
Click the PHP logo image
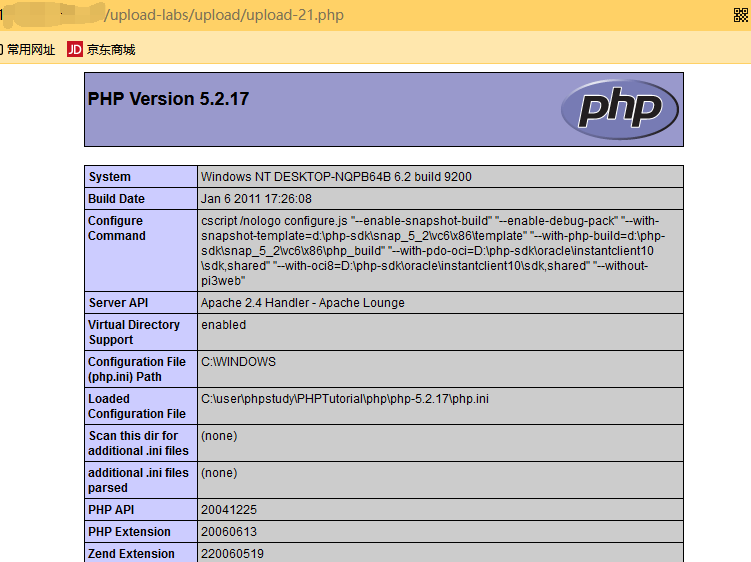coord(620,109)
